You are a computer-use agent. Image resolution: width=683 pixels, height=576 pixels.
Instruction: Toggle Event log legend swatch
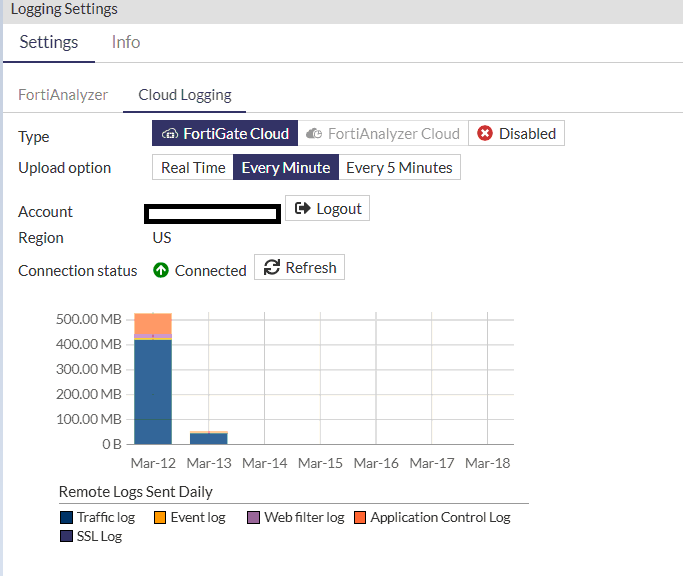tap(160, 517)
